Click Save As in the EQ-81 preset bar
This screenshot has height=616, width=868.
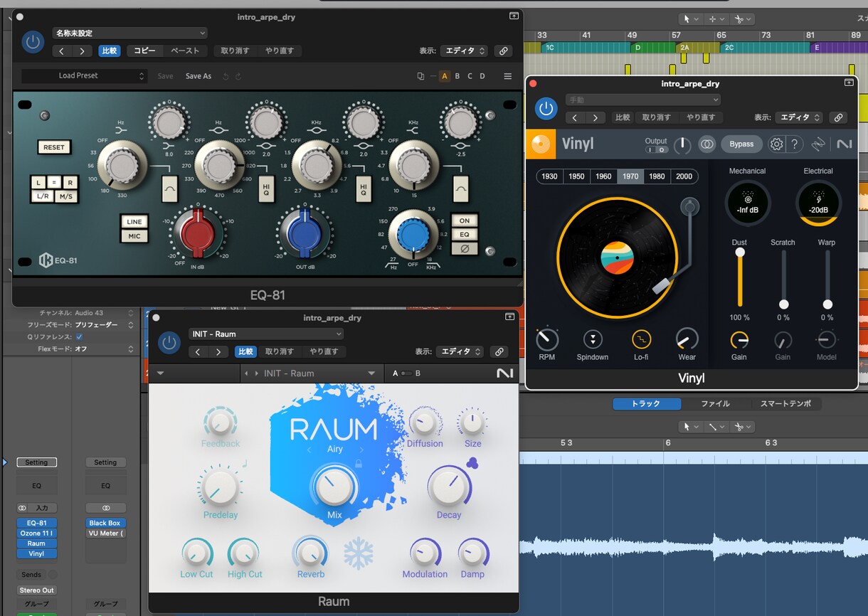click(x=199, y=76)
